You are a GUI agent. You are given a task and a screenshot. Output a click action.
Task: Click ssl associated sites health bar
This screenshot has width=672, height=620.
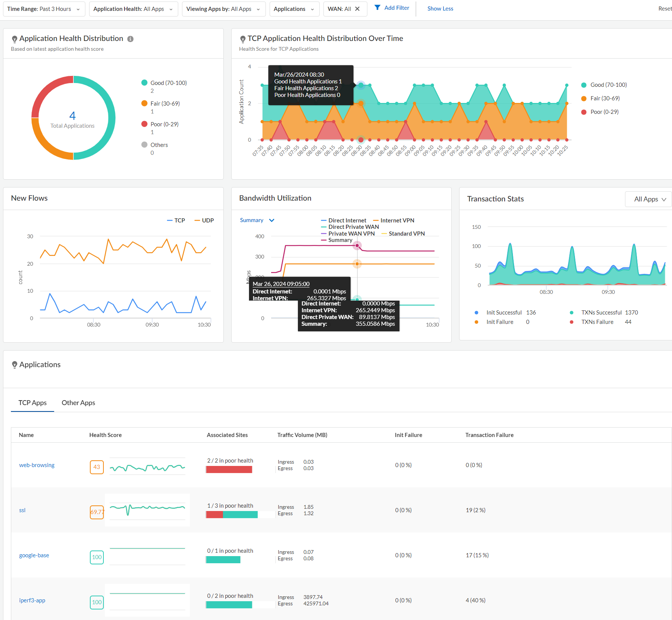232,515
